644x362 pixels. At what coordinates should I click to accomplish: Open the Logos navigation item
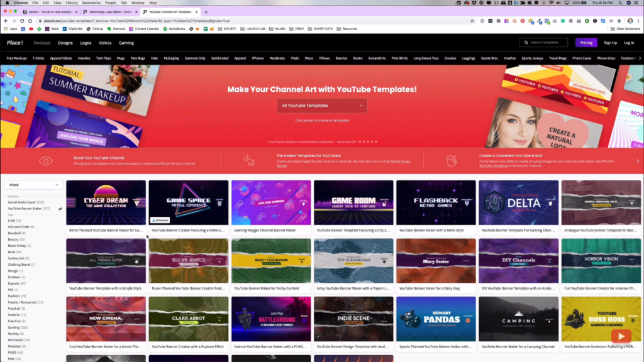pos(86,43)
